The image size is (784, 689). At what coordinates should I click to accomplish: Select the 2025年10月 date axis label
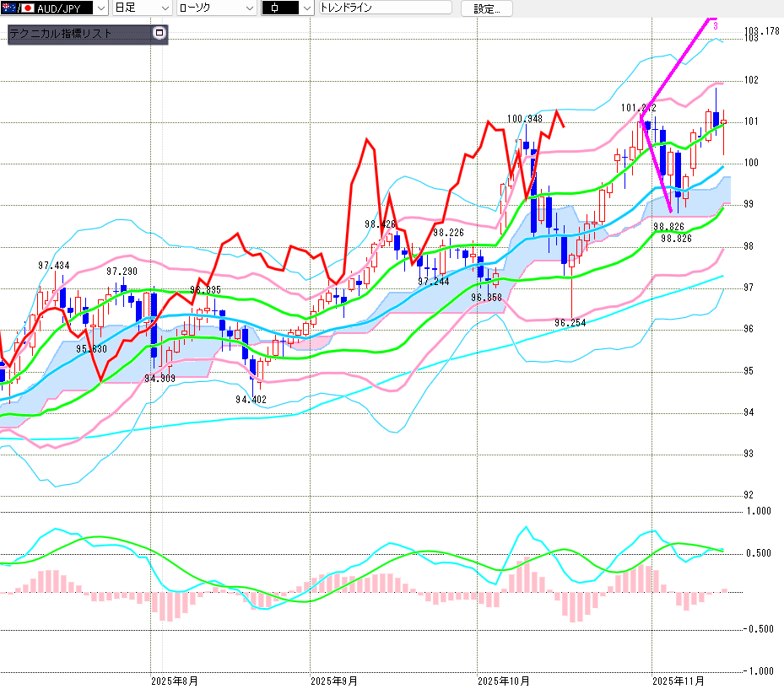[x=503, y=680]
